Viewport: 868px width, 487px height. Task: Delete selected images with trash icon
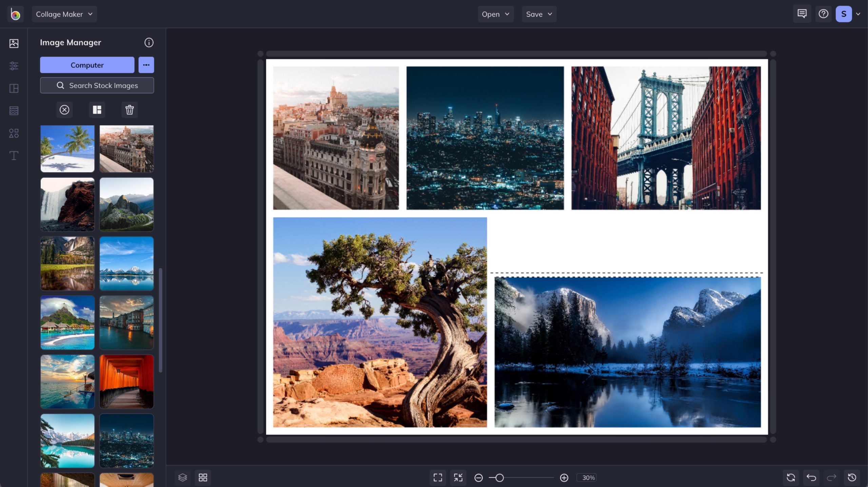pyautogui.click(x=129, y=110)
